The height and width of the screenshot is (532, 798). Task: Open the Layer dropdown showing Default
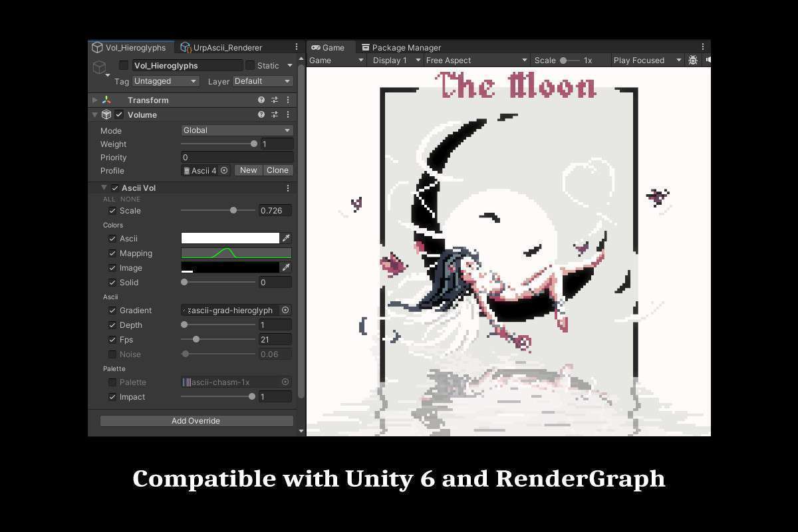(263, 81)
